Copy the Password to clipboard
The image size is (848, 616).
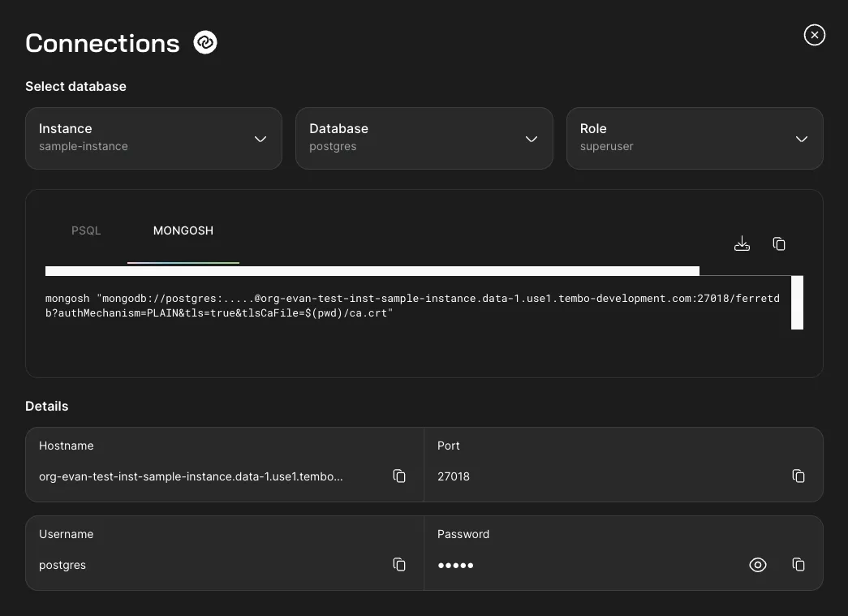click(x=798, y=564)
